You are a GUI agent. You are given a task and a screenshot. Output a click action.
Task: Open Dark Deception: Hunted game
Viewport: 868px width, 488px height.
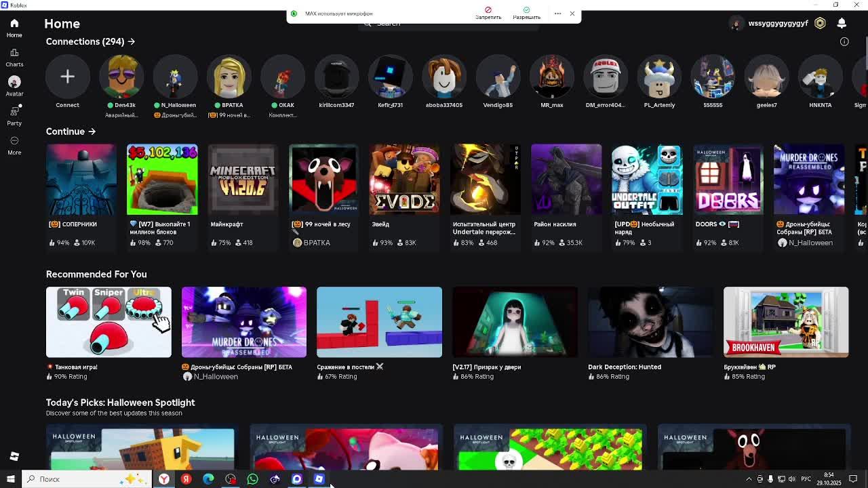[x=650, y=322]
